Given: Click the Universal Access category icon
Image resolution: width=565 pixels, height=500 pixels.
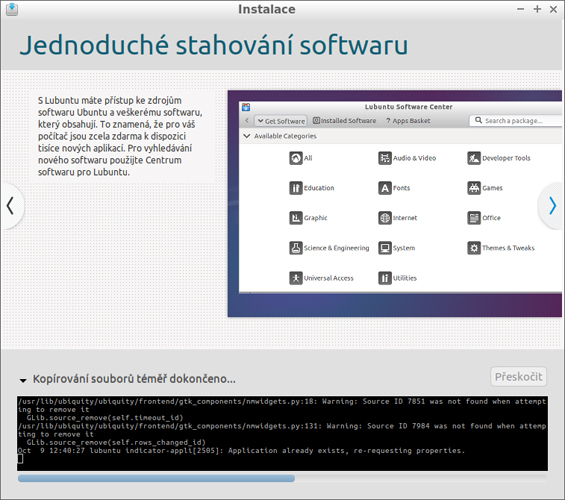Looking at the screenshot, I should pos(296,278).
